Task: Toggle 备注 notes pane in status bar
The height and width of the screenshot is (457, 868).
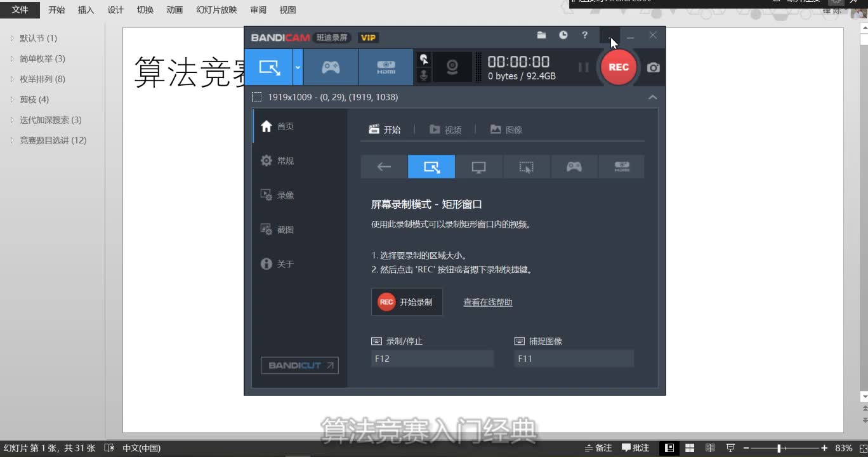Action: (598, 448)
